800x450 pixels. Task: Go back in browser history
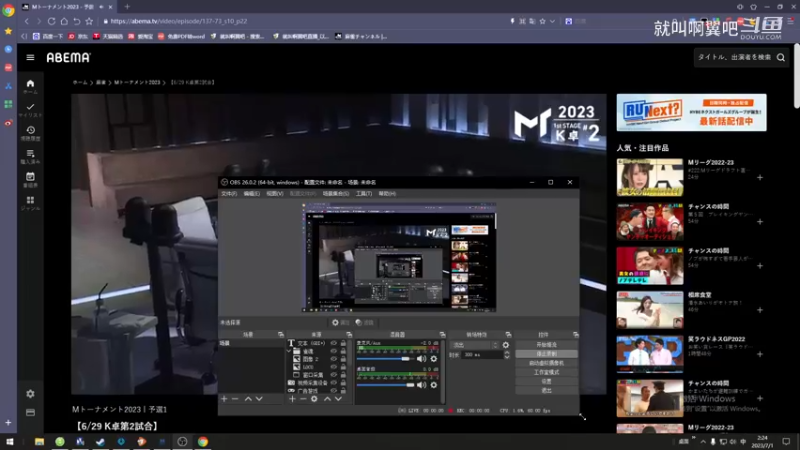(x=27, y=21)
